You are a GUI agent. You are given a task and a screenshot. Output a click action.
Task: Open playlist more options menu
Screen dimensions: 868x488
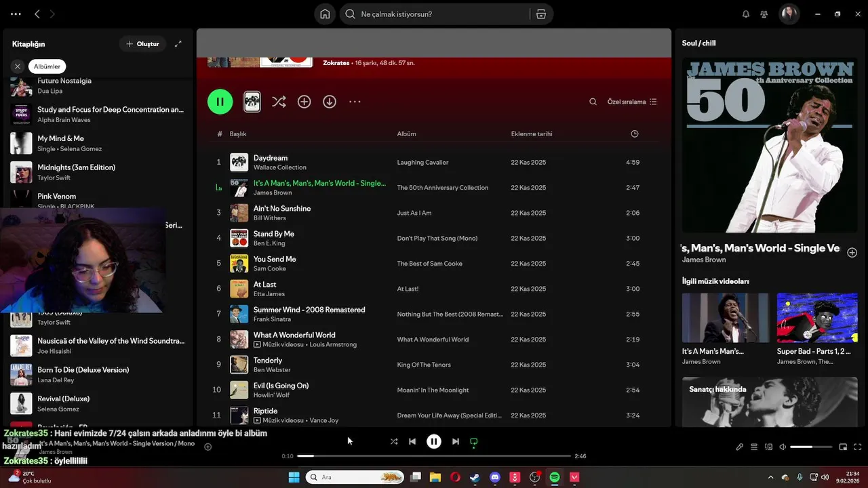[355, 102]
